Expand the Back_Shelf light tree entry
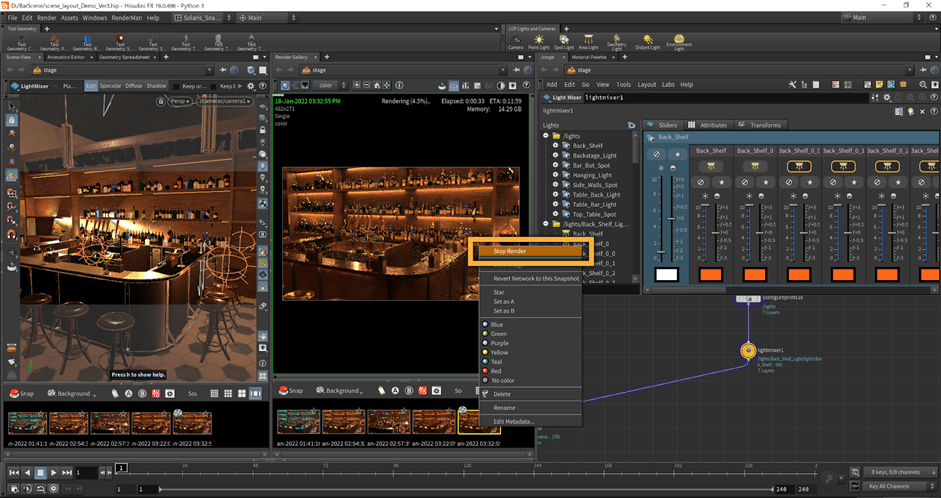The image size is (941, 498). [x=554, y=146]
